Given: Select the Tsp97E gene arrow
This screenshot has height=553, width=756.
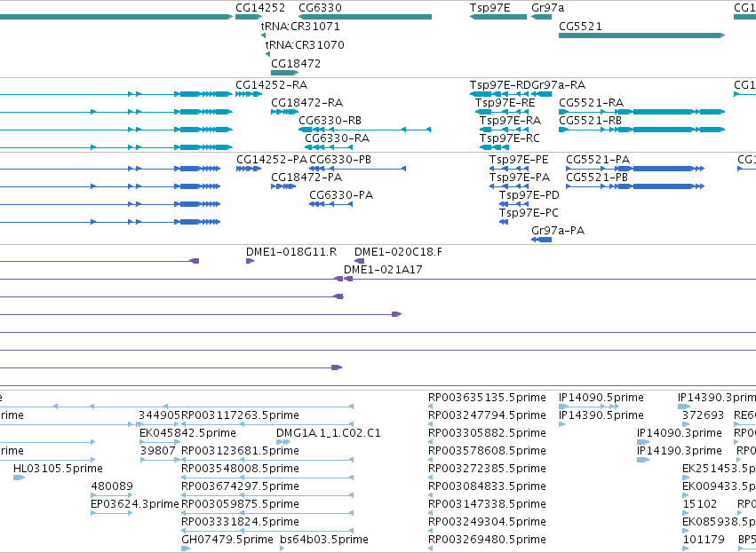Looking at the screenshot, I should pos(498,17).
